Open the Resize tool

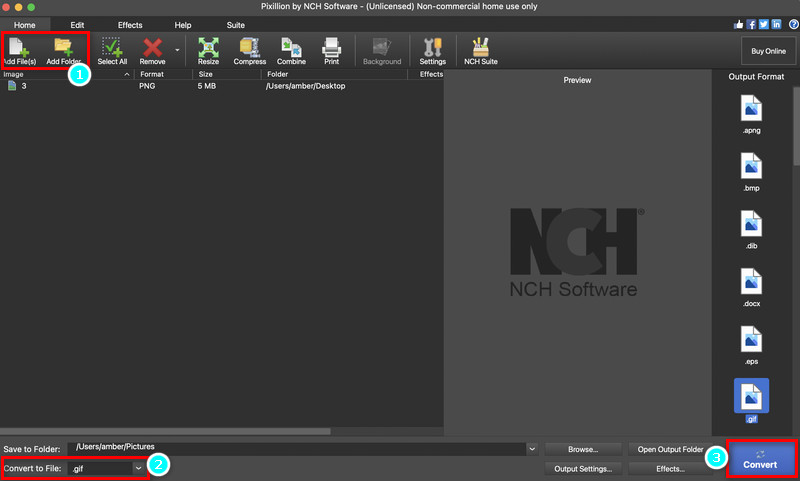pos(208,51)
